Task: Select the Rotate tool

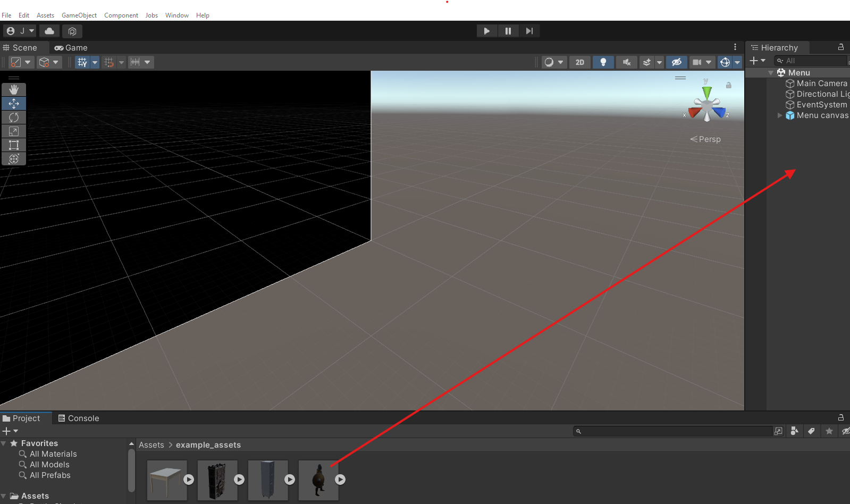Action: (x=14, y=117)
